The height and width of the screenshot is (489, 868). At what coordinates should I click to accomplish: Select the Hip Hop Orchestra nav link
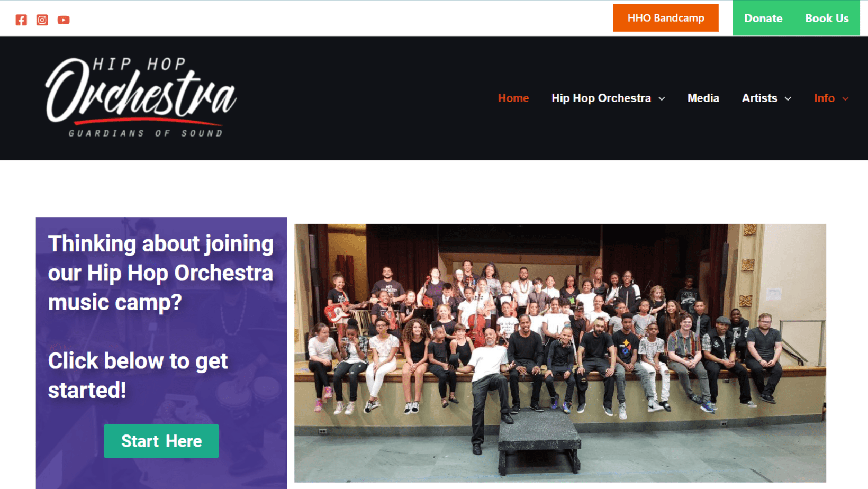[601, 98]
